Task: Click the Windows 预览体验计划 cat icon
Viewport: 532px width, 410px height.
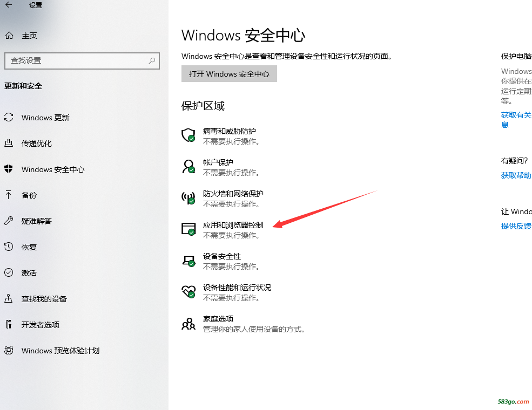Action: tap(9, 350)
